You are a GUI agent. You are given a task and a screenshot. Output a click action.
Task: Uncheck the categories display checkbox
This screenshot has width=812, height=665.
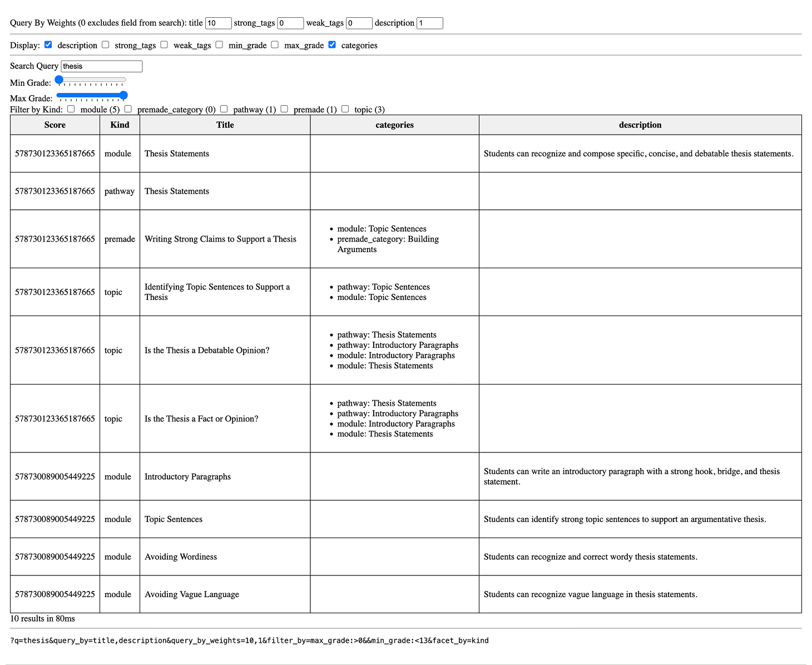pos(332,45)
